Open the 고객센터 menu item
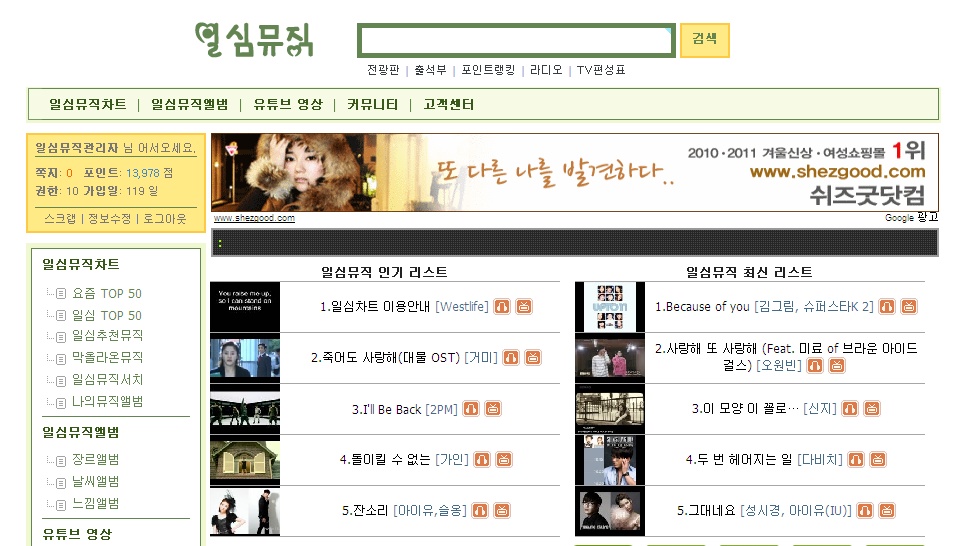The image size is (973, 546). [x=448, y=105]
